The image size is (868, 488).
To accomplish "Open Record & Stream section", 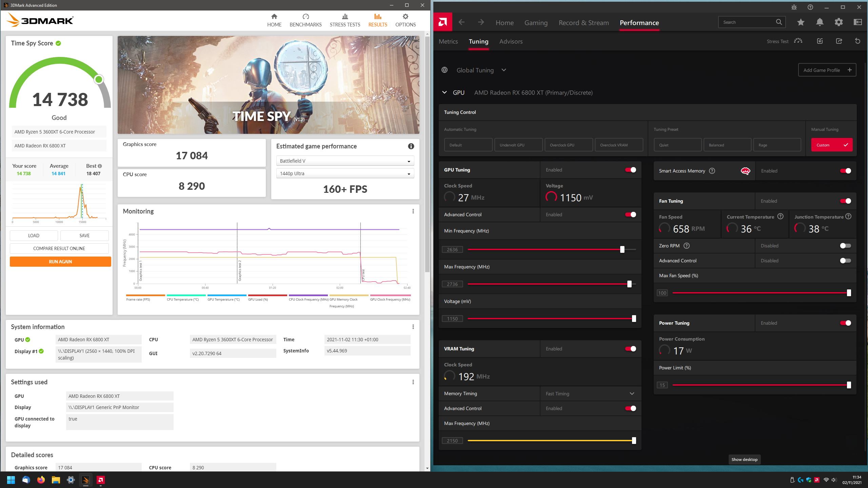I will [x=584, y=23].
